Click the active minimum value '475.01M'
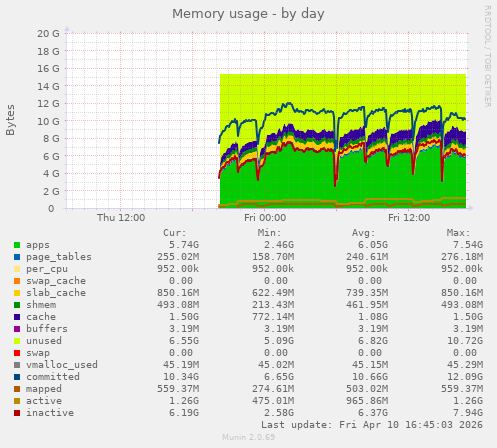This screenshot has width=497, height=448. pyautogui.click(x=273, y=401)
